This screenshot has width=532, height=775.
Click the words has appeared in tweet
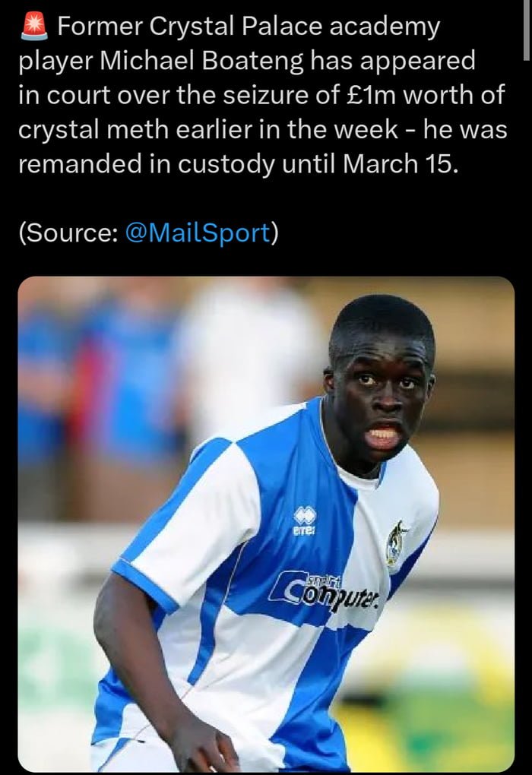[x=393, y=62]
